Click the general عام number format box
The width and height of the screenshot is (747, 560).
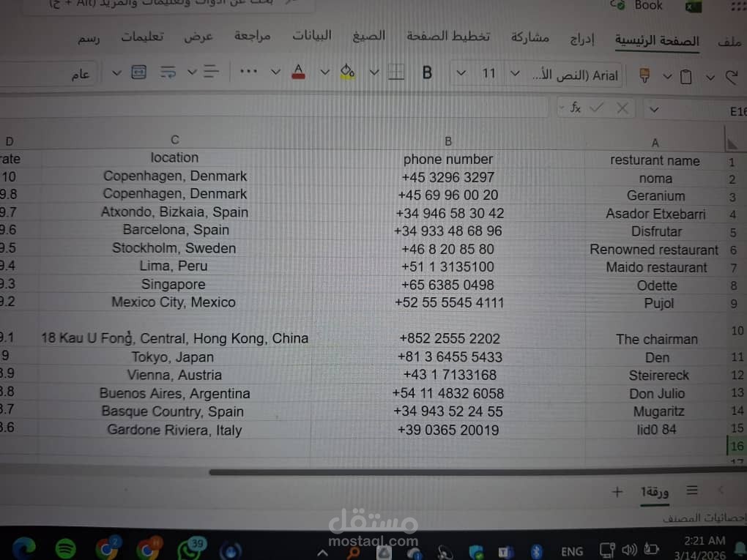click(49, 74)
